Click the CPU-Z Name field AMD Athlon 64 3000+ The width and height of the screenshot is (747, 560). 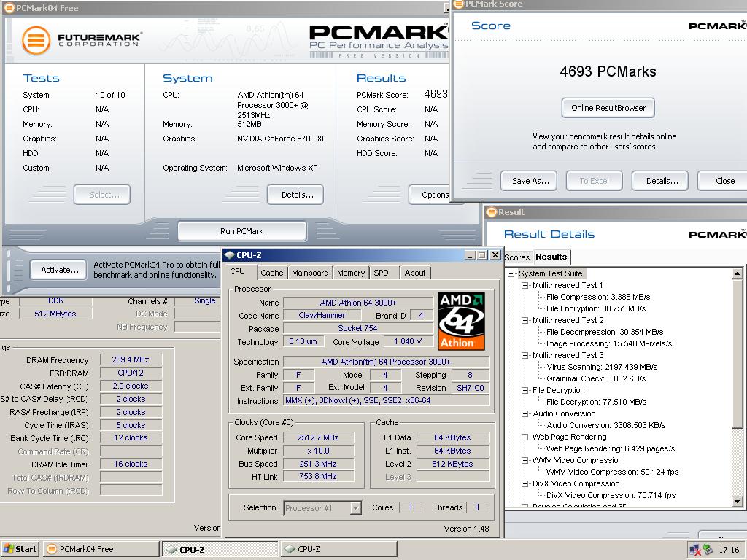pyautogui.click(x=358, y=303)
